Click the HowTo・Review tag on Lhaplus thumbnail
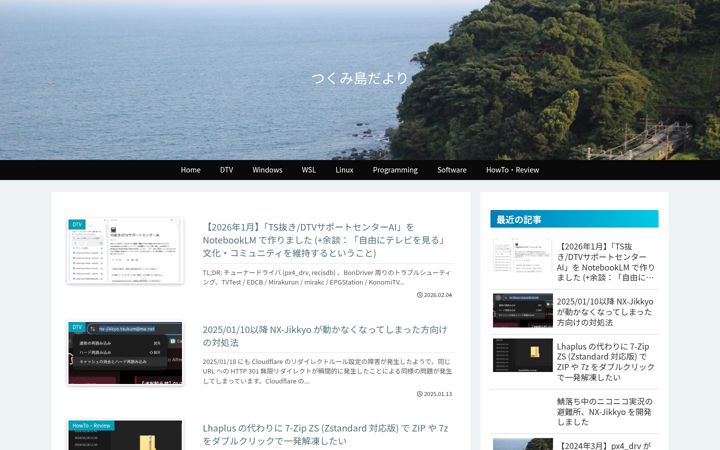Image resolution: width=720 pixels, height=450 pixels. point(91,426)
